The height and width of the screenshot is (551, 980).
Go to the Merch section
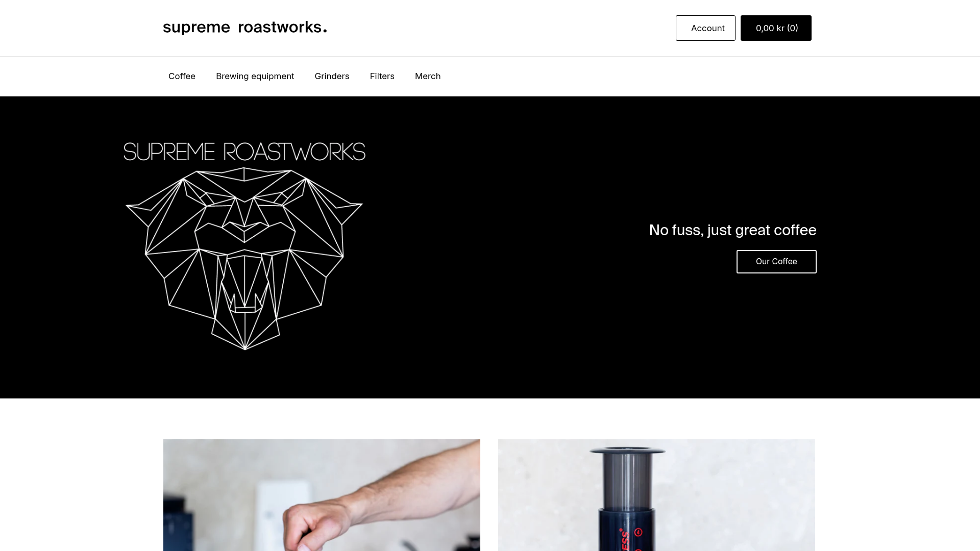[428, 76]
